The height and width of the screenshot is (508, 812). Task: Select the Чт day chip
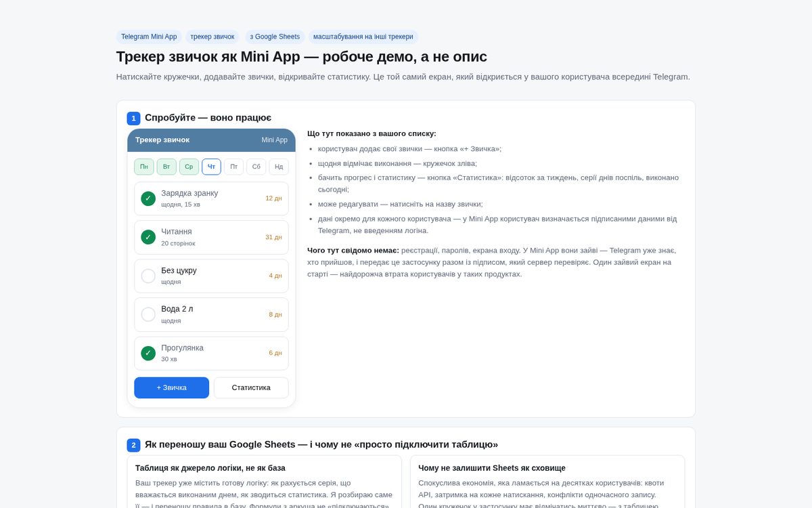(211, 167)
